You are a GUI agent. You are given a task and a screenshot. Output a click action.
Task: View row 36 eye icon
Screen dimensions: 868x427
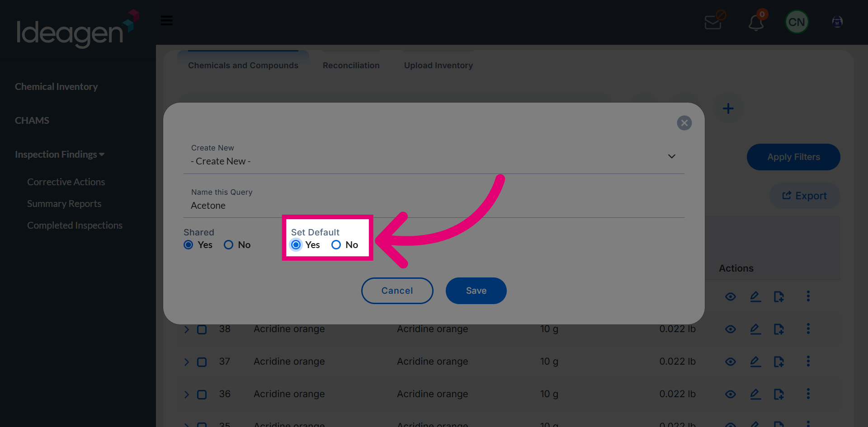(731, 394)
